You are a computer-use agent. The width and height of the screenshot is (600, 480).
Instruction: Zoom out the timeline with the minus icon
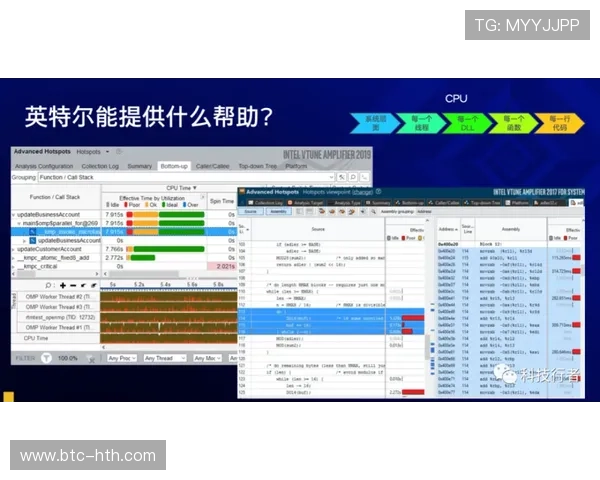[x=73, y=285]
